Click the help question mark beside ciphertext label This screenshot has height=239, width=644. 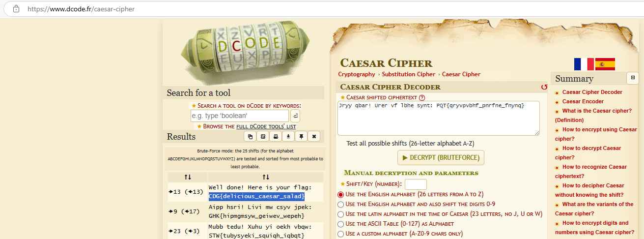[421, 97]
